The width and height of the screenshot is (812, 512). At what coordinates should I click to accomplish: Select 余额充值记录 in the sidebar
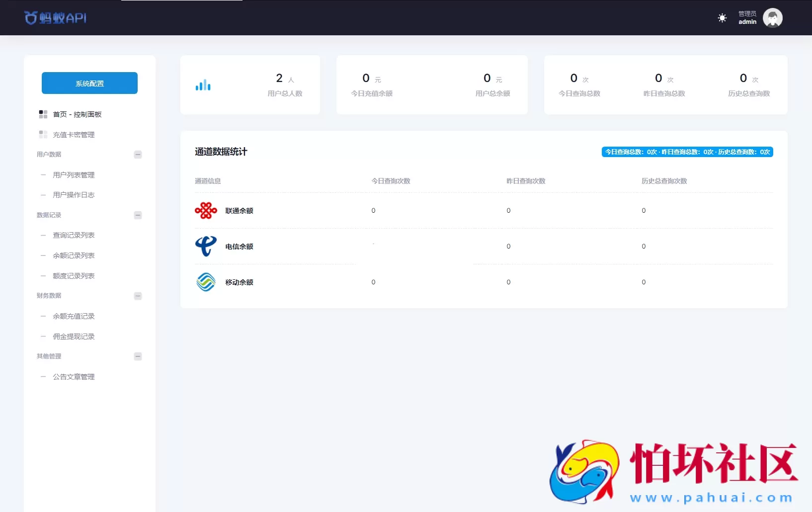point(74,316)
